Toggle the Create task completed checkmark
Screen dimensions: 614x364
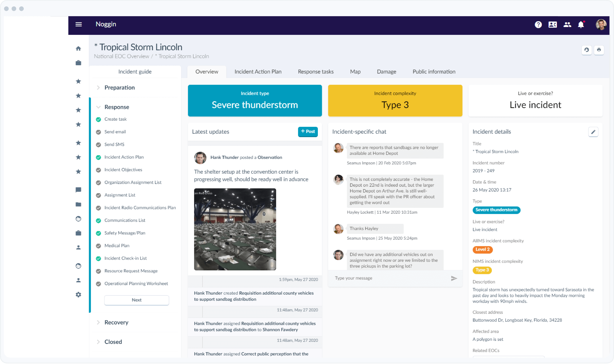click(x=98, y=120)
